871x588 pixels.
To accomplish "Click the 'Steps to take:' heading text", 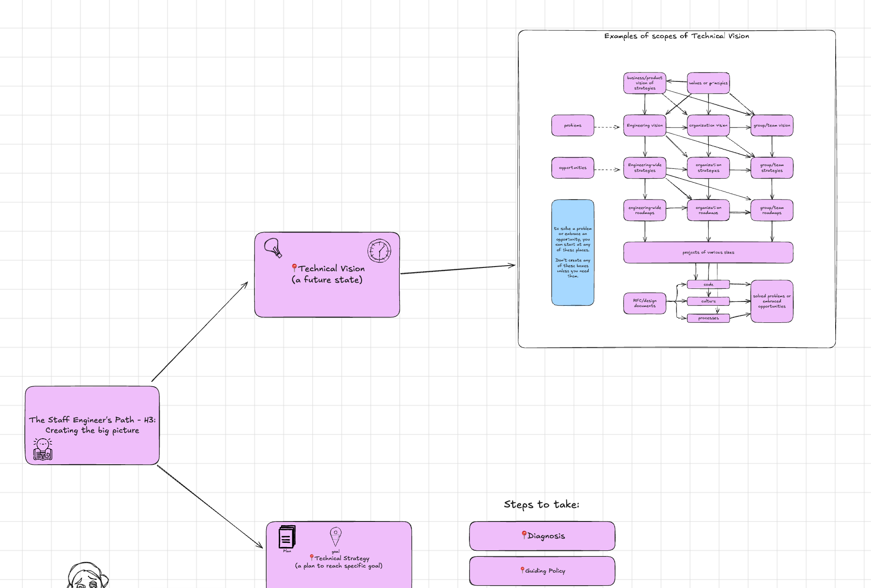I will [542, 505].
